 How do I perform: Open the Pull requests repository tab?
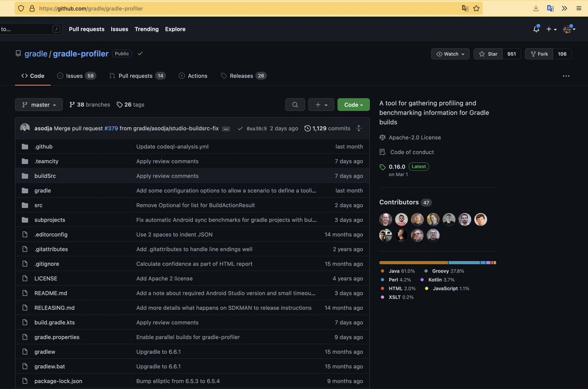[137, 76]
